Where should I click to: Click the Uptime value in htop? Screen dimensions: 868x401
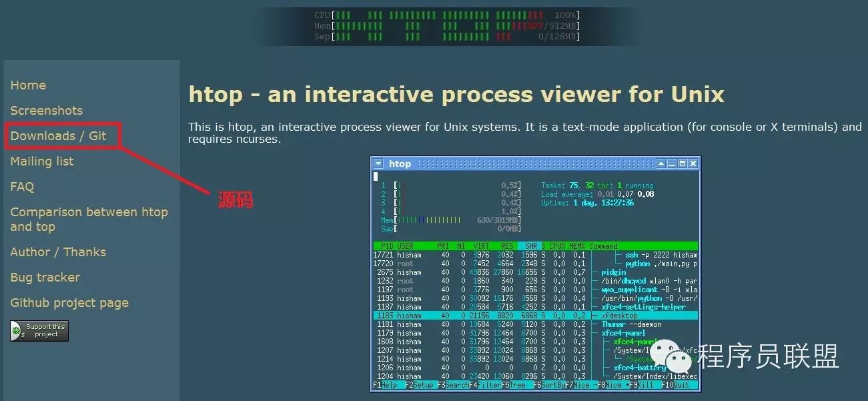pos(604,203)
